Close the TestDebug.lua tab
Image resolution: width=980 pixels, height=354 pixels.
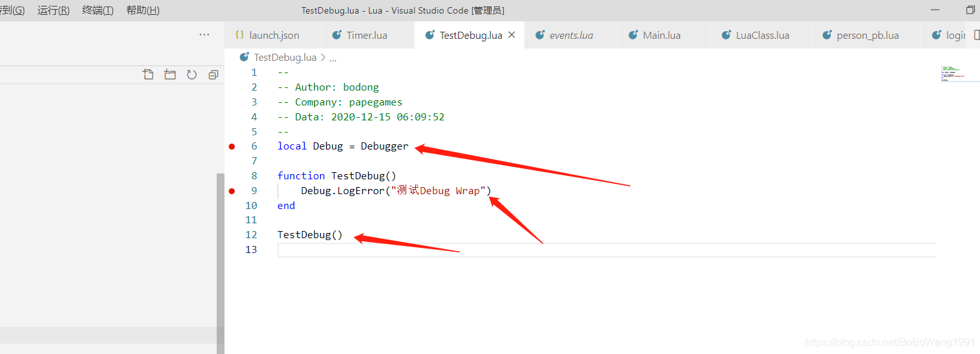512,35
